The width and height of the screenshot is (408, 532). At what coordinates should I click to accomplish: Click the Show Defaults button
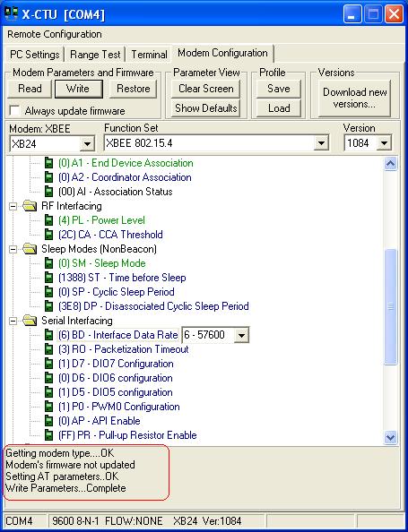pyautogui.click(x=206, y=108)
